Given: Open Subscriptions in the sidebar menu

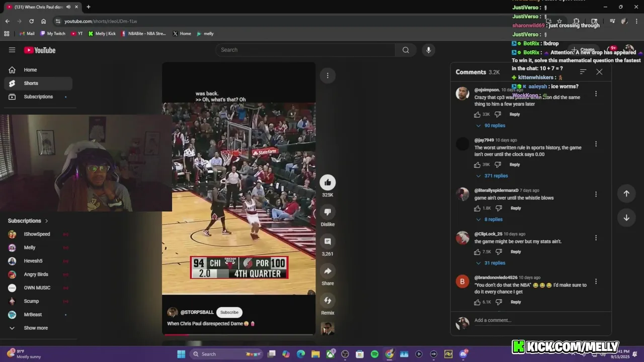Looking at the screenshot, I should pyautogui.click(x=38, y=97).
